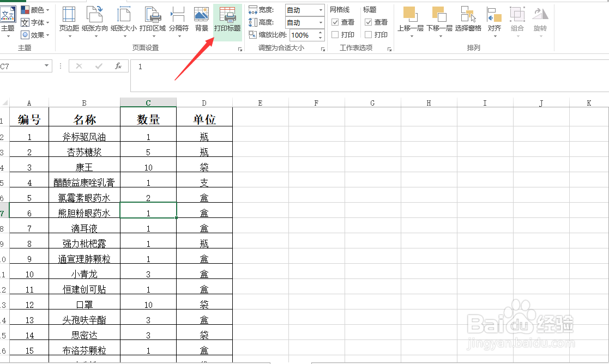Screen dimensions: 609x364
Task: Select column D header
Action: pos(204,103)
